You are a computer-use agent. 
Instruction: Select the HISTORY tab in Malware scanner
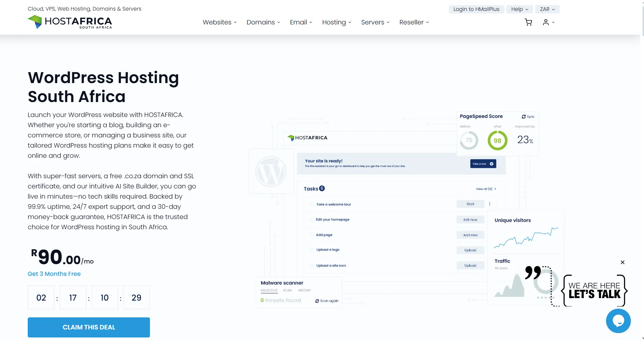point(304,290)
